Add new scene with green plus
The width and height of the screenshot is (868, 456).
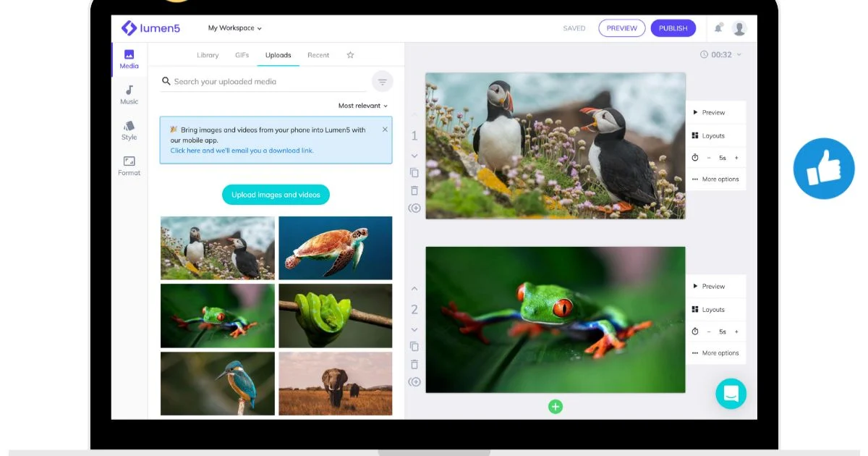point(556,407)
